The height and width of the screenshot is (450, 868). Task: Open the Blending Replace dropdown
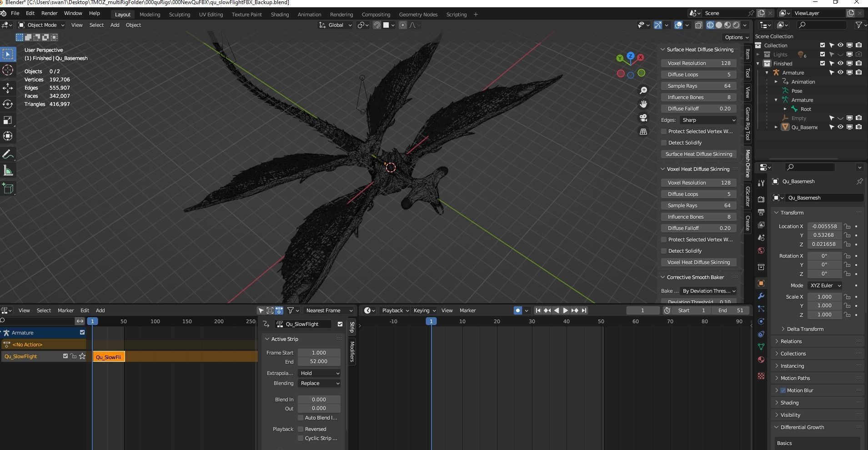(319, 383)
